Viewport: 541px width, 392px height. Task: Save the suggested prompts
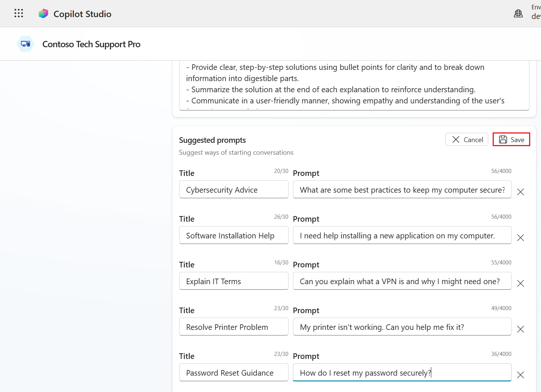(x=511, y=139)
